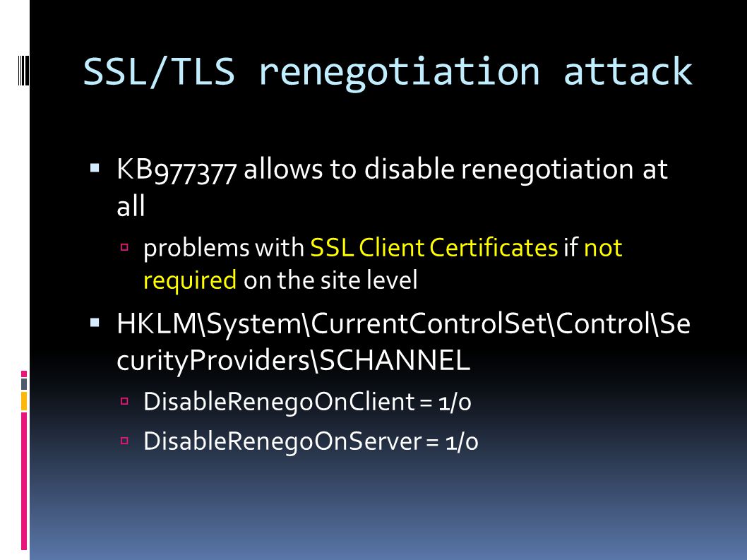Click the yellow word 'required'
Viewport: 747px width, 560px height.
(190, 280)
